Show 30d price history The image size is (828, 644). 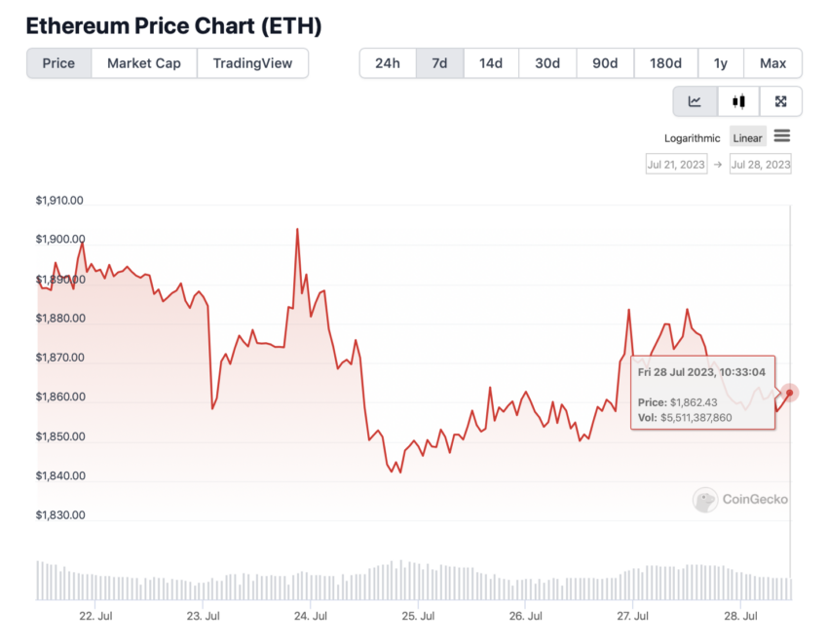(x=547, y=63)
